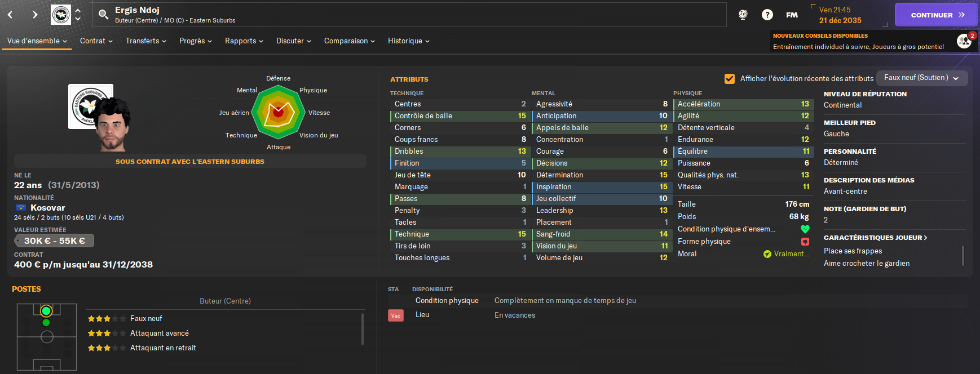The width and height of the screenshot is (980, 374).
Task: Click the search magnifier icon
Action: [103, 15]
